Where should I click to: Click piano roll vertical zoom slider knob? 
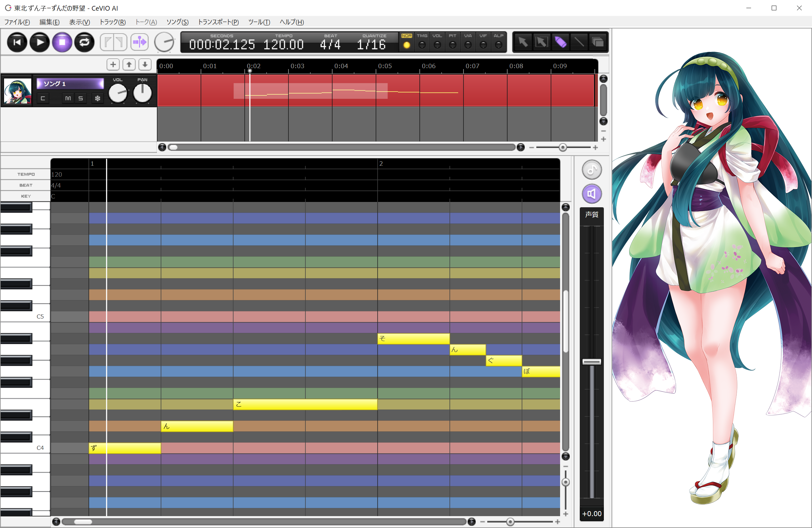tap(566, 482)
